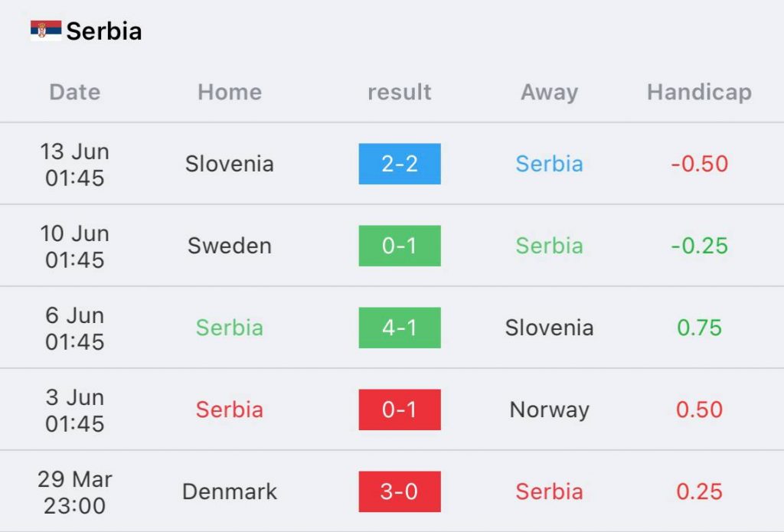This screenshot has width=784, height=532.
Task: Open the blue 2-2 result badge
Action: [x=400, y=164]
